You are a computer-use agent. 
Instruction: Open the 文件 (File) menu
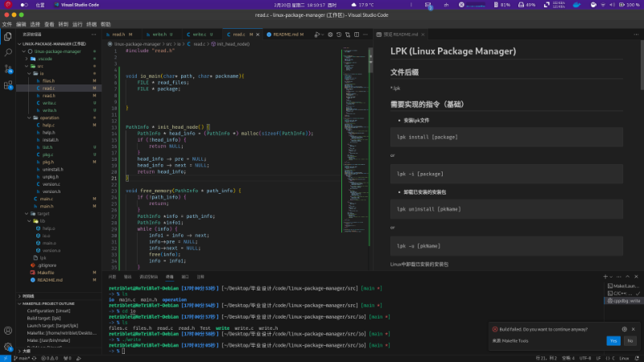(x=7, y=25)
